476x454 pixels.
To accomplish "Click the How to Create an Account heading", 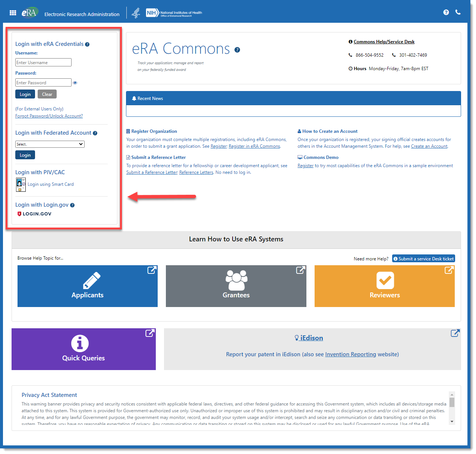I will pyautogui.click(x=330, y=131).
